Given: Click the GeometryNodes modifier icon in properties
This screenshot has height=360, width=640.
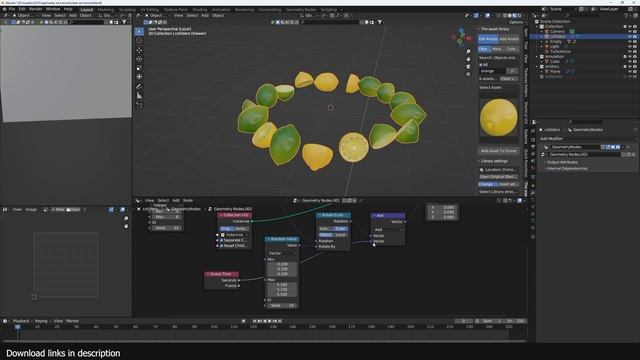Looking at the screenshot, I should click(546, 147).
